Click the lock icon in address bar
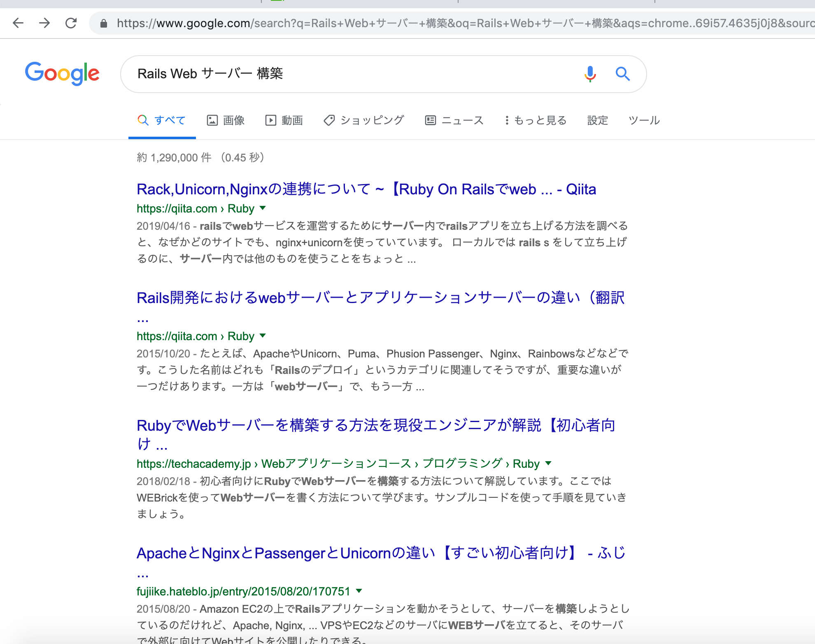Screen dimensions: 815x644 point(104,23)
